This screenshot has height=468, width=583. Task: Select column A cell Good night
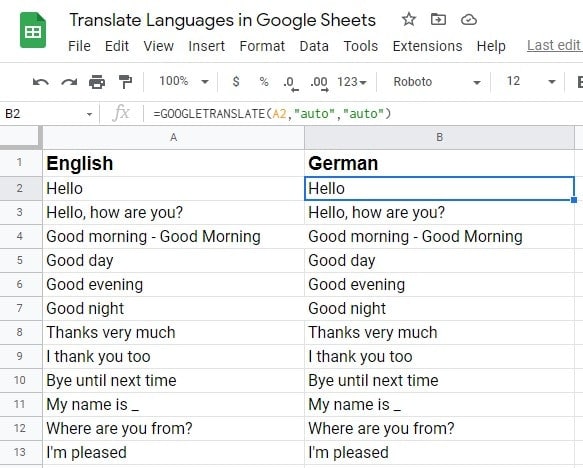click(x=173, y=309)
